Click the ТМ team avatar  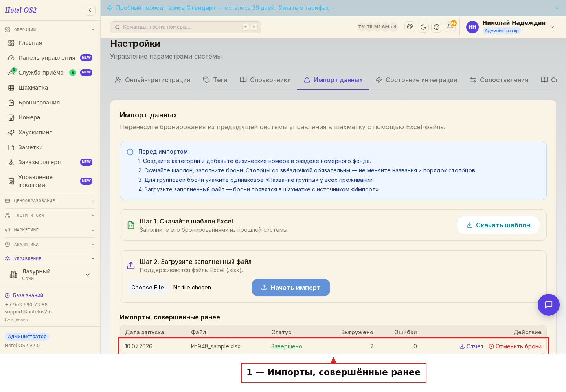[x=361, y=27]
